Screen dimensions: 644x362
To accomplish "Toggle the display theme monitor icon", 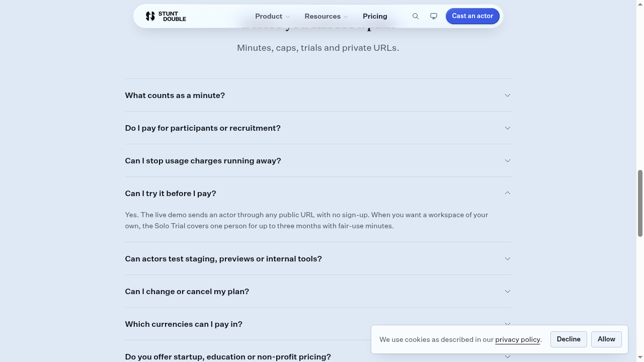I will pyautogui.click(x=434, y=16).
